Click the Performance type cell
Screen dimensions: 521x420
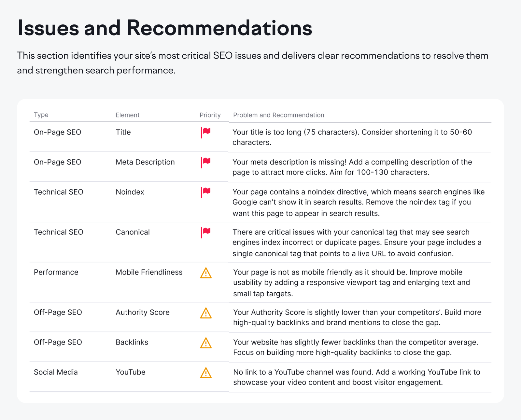[x=56, y=272]
